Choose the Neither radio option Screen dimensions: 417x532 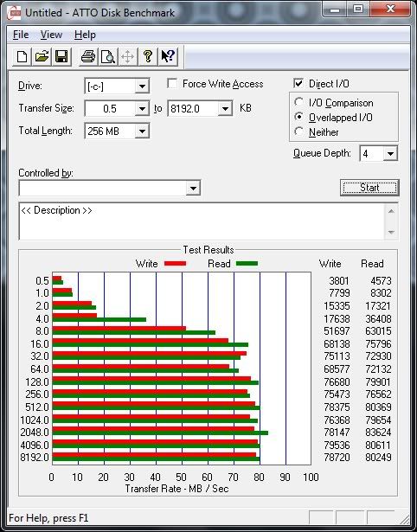click(x=299, y=131)
